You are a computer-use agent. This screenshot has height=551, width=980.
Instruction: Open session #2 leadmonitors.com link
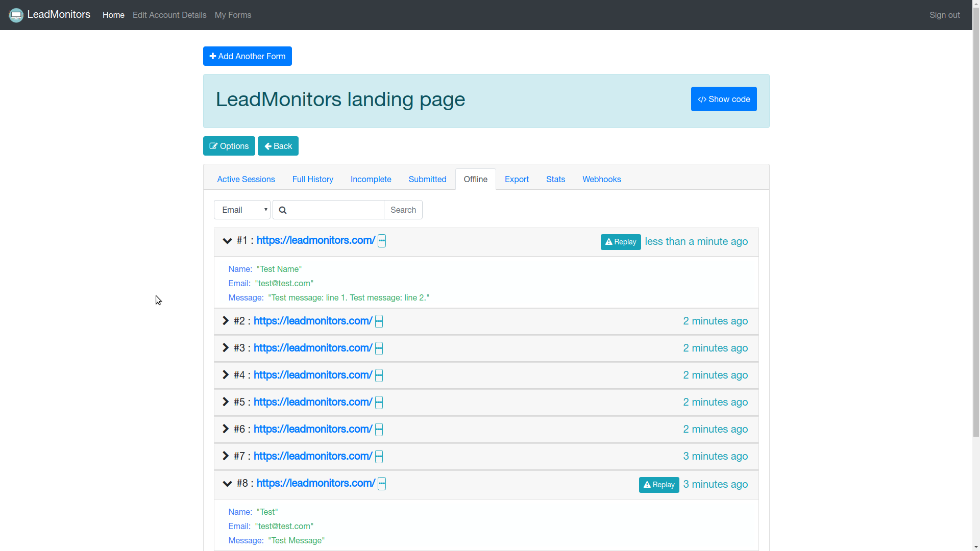pyautogui.click(x=313, y=321)
